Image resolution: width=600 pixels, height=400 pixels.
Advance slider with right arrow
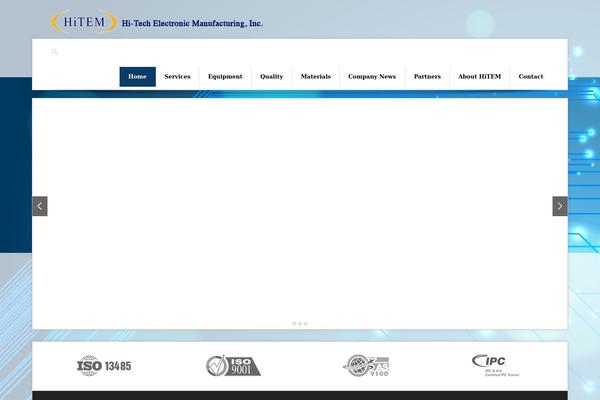[560, 206]
